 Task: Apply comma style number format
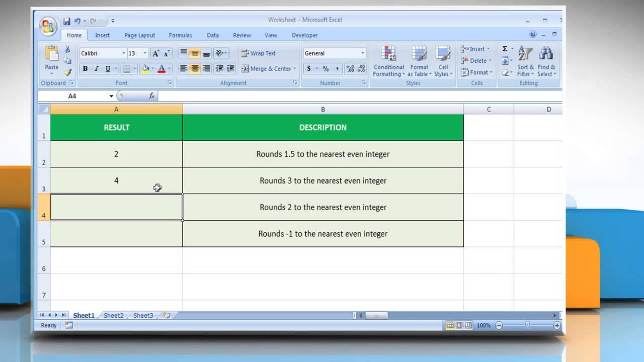tap(337, 69)
